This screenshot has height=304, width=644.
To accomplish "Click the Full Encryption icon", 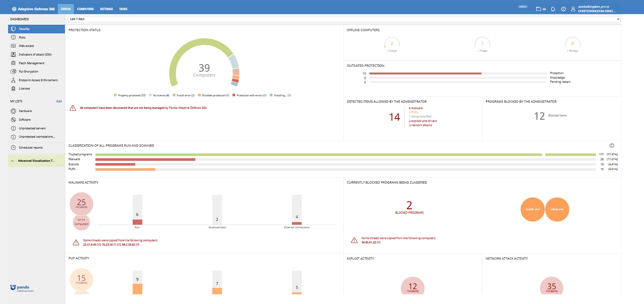I will click(13, 71).
